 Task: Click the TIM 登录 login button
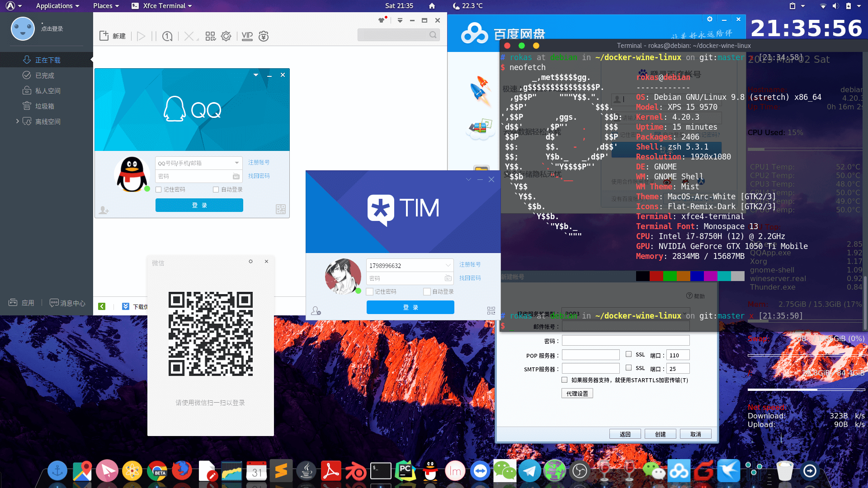pos(410,307)
